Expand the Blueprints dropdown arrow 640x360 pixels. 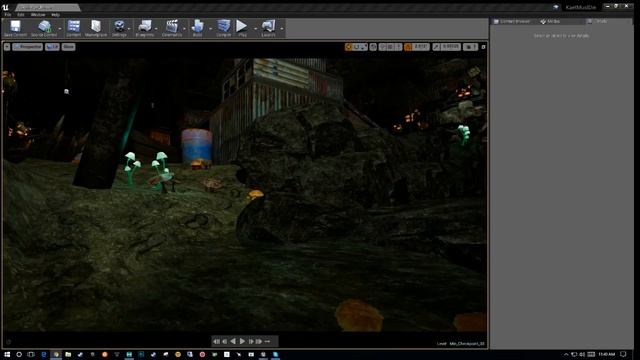pos(156,29)
